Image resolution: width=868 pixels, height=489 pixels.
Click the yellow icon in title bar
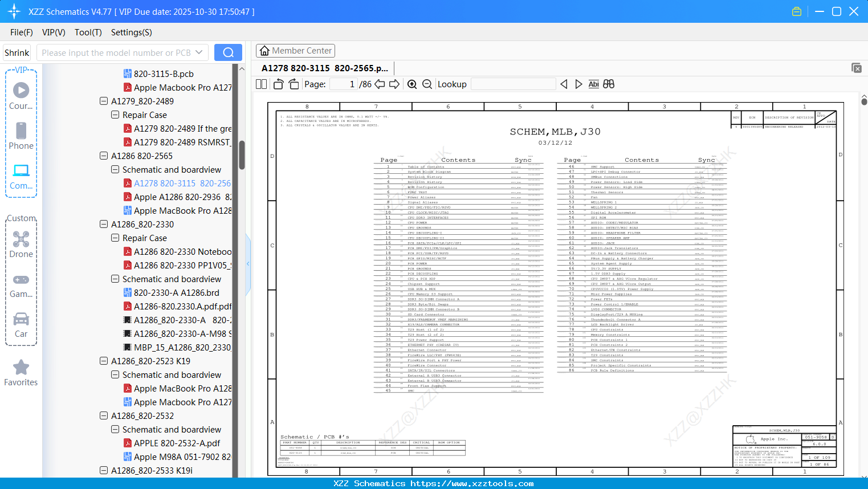797,11
